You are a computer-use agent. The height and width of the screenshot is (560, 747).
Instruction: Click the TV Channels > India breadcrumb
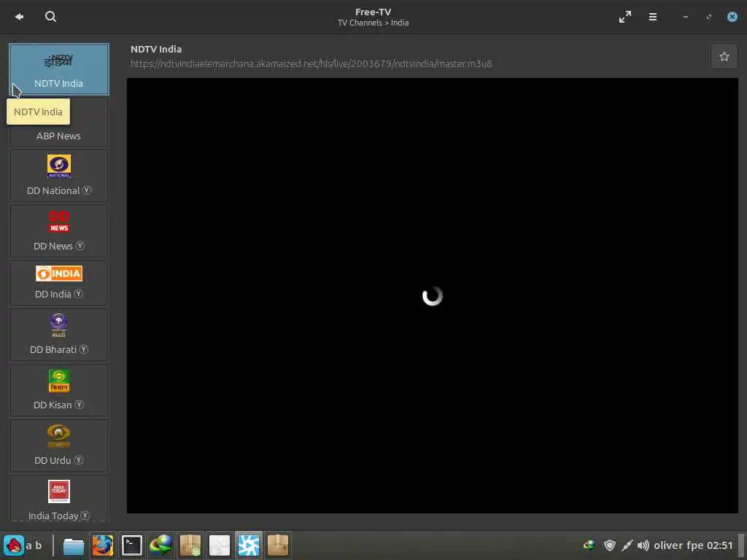click(x=373, y=23)
